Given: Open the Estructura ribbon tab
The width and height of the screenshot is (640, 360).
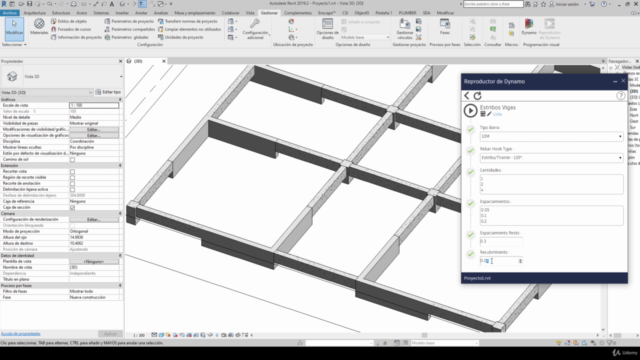Looking at the screenshot, I should click(61, 13).
